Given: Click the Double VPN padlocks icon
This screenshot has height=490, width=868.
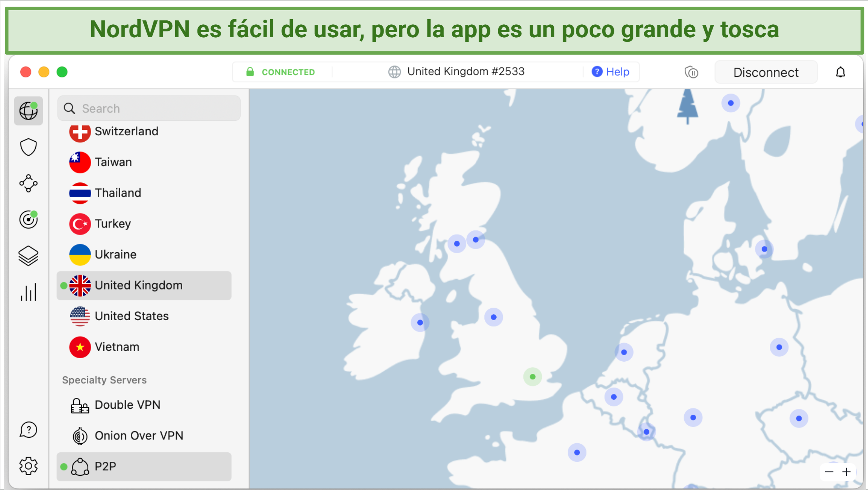Looking at the screenshot, I should (80, 405).
